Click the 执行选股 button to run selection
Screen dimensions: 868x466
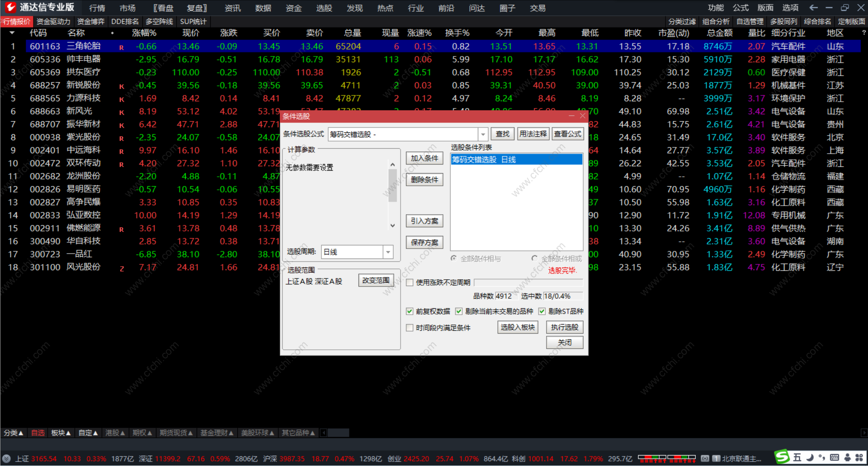click(x=564, y=327)
